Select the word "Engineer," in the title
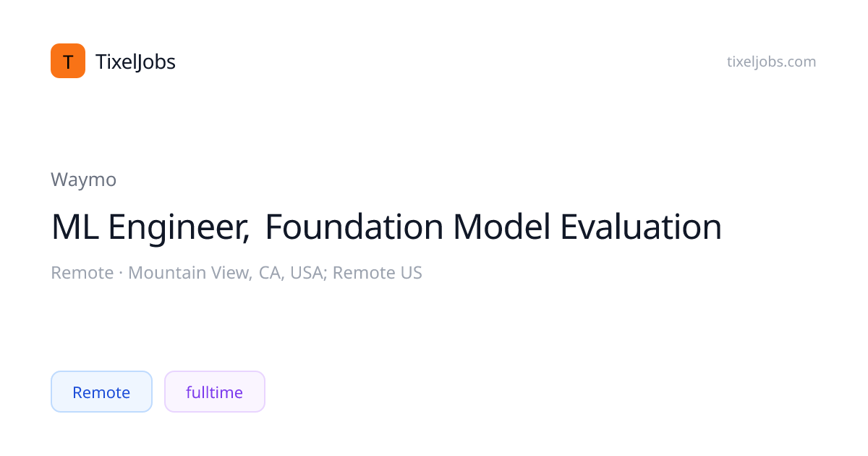 (x=179, y=227)
